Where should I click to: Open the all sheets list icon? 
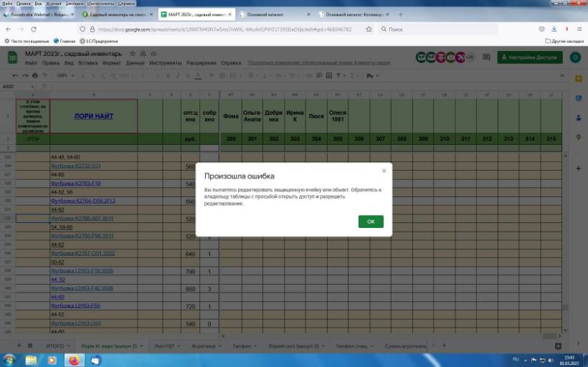coord(30,345)
